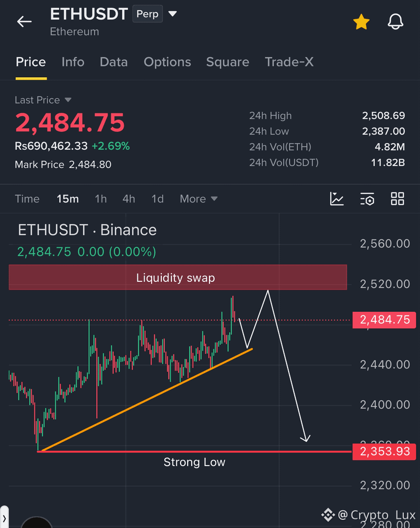Click the 2,560.00 price axis label
The height and width of the screenshot is (528, 420).
385,244
